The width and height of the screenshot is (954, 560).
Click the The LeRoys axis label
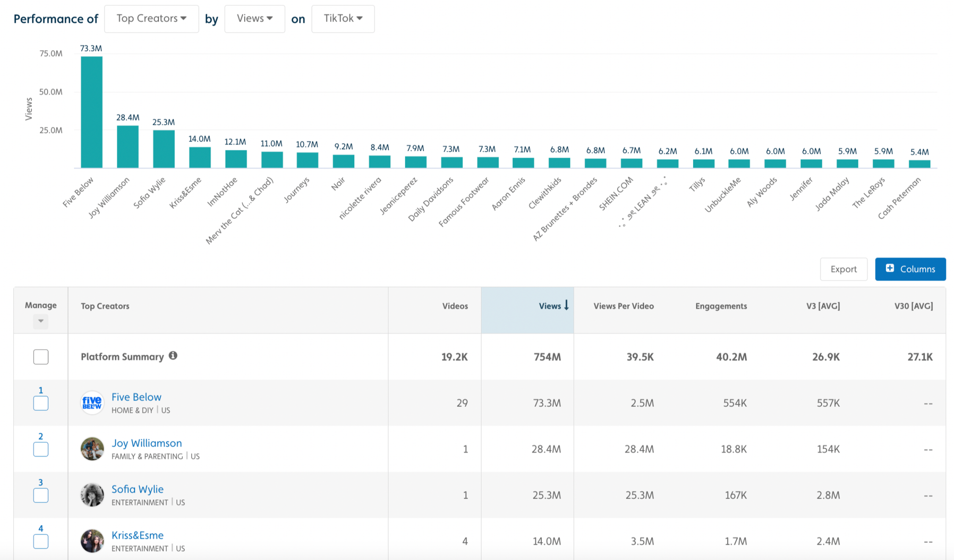click(x=869, y=193)
